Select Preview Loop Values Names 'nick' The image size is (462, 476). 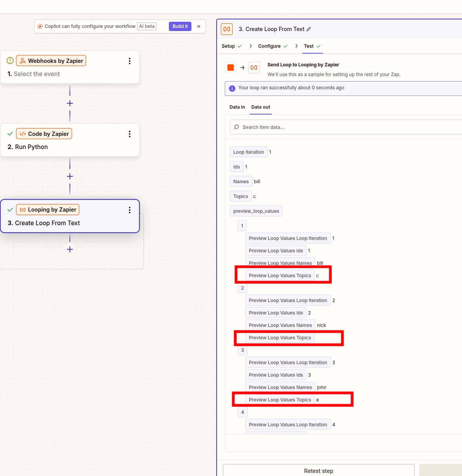click(x=280, y=325)
